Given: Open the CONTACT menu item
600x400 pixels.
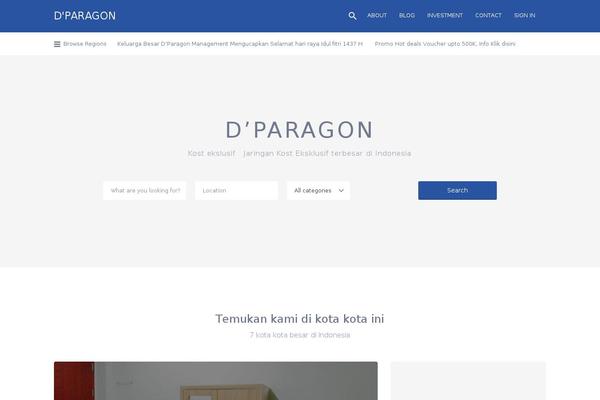Looking at the screenshot, I should pos(488,15).
